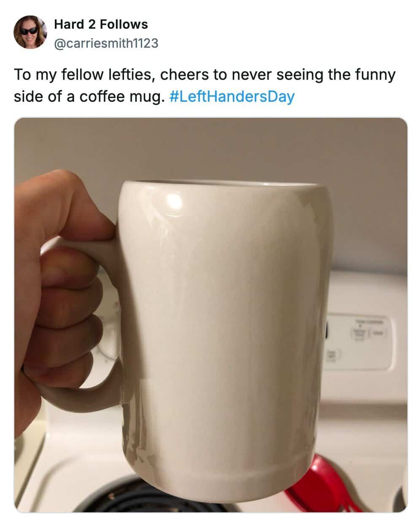The image size is (420, 526).
Task: Click the @carriesmith1123 handle
Action: 106,43
